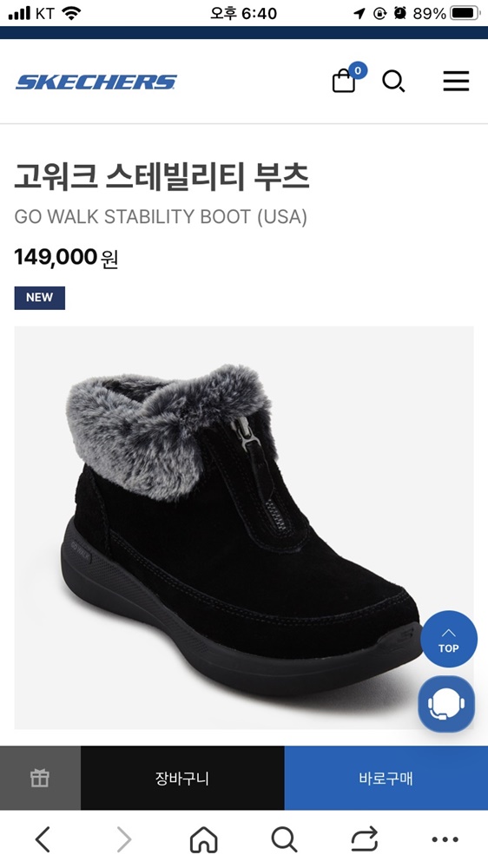
Task: Buy now with 바로구매 button
Action: coord(386,779)
